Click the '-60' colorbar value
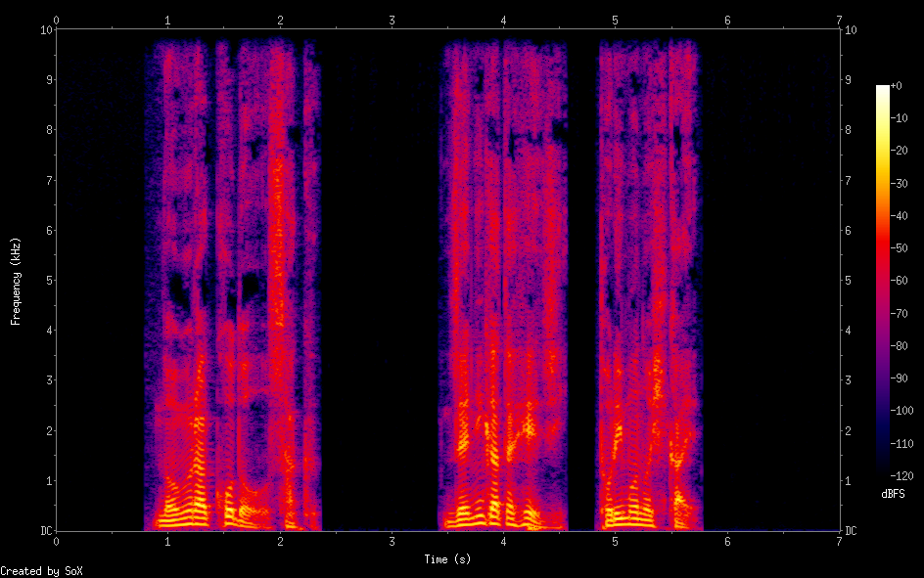924x578 pixels. [899, 281]
